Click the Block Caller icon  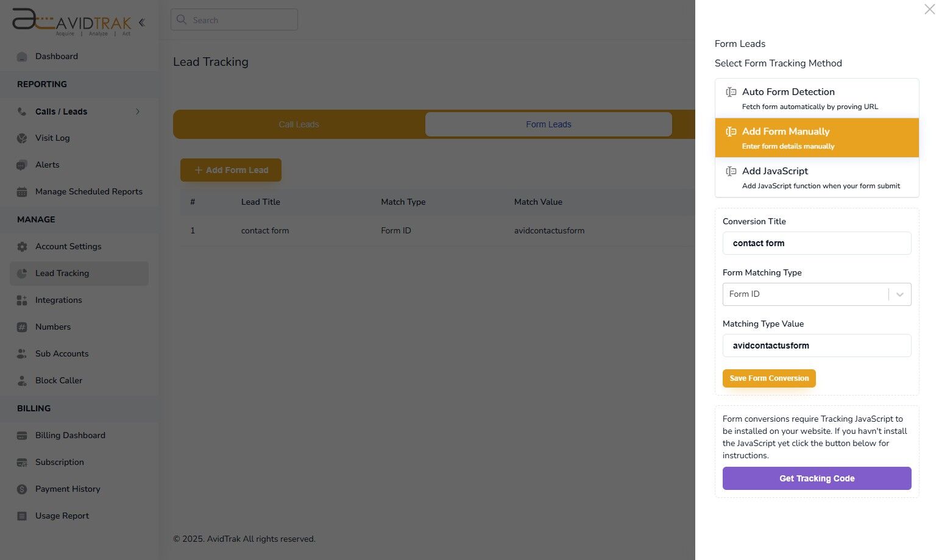(x=22, y=381)
